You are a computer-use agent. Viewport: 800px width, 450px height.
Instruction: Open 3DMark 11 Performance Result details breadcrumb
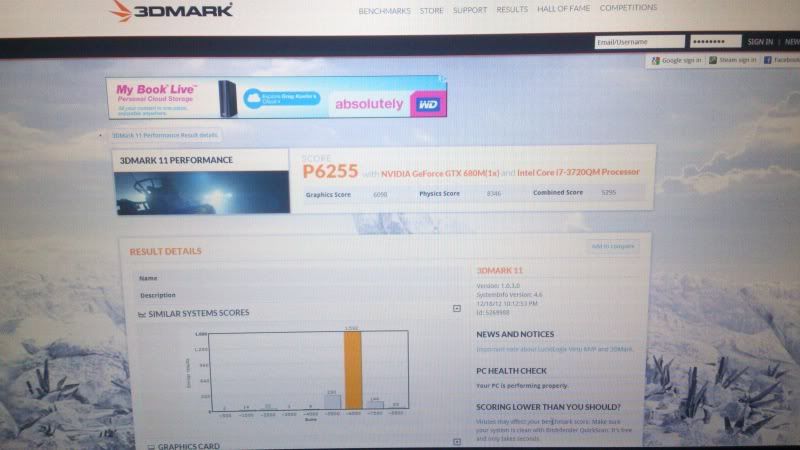coord(164,135)
